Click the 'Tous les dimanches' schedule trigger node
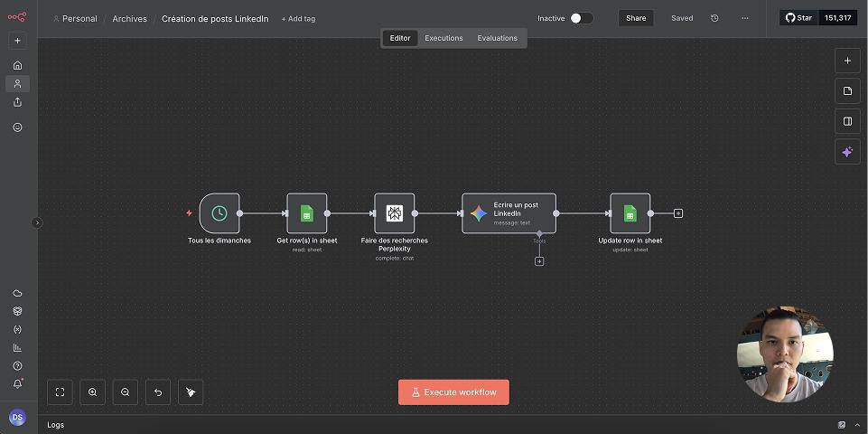Image resolution: width=868 pixels, height=434 pixels. [219, 213]
